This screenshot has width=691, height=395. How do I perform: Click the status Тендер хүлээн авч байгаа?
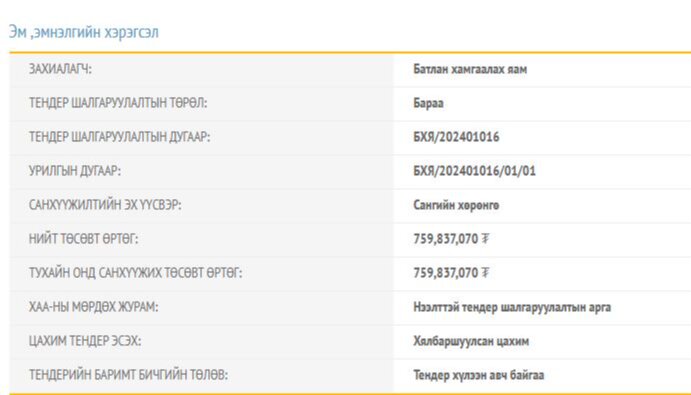click(479, 375)
